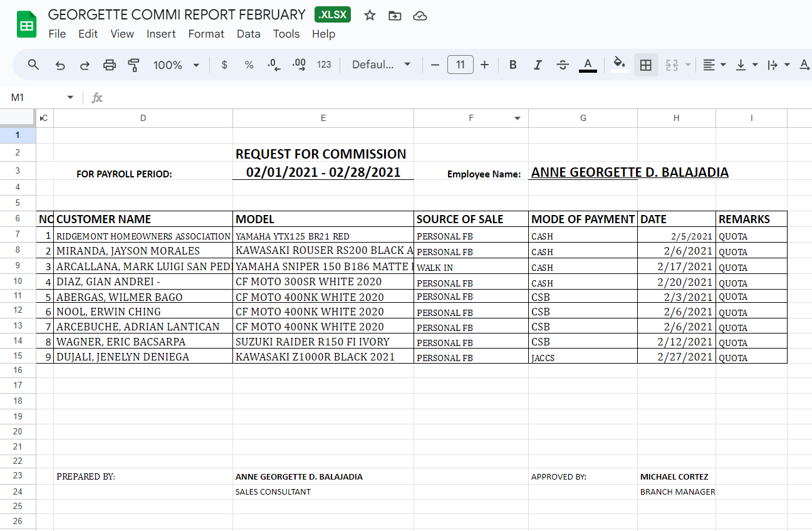
Task: Open text wrapping dropdown
Action: tap(779, 65)
